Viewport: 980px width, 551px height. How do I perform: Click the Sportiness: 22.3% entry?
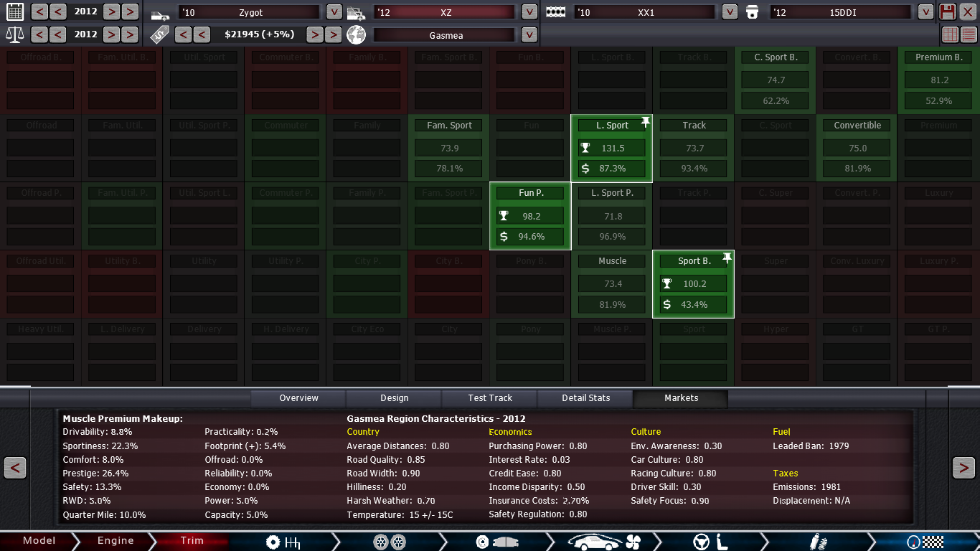(100, 446)
